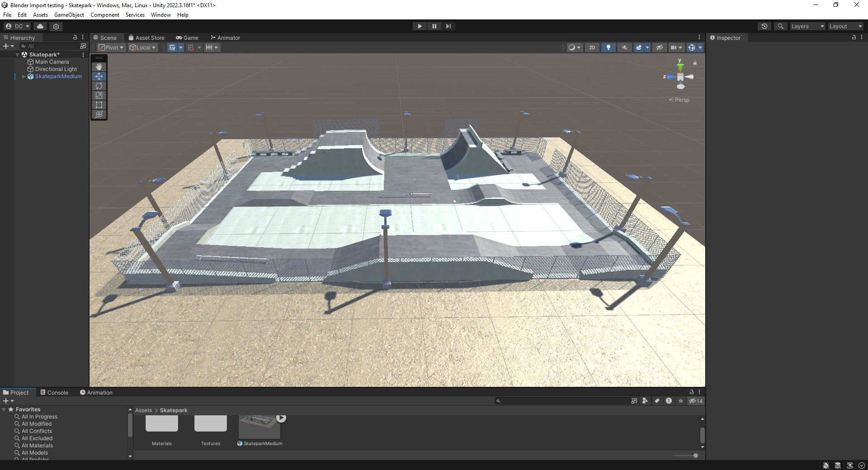Toggle hidden packages count 14

pos(696,401)
